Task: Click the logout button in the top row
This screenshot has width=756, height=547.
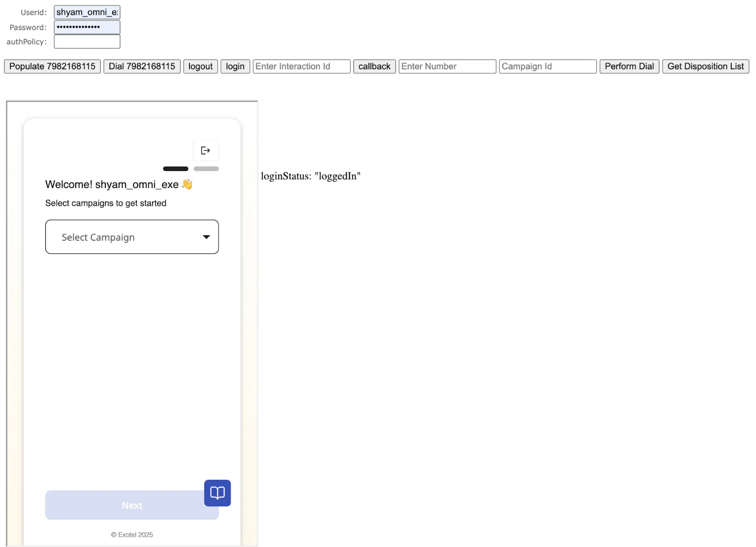Action: click(201, 67)
